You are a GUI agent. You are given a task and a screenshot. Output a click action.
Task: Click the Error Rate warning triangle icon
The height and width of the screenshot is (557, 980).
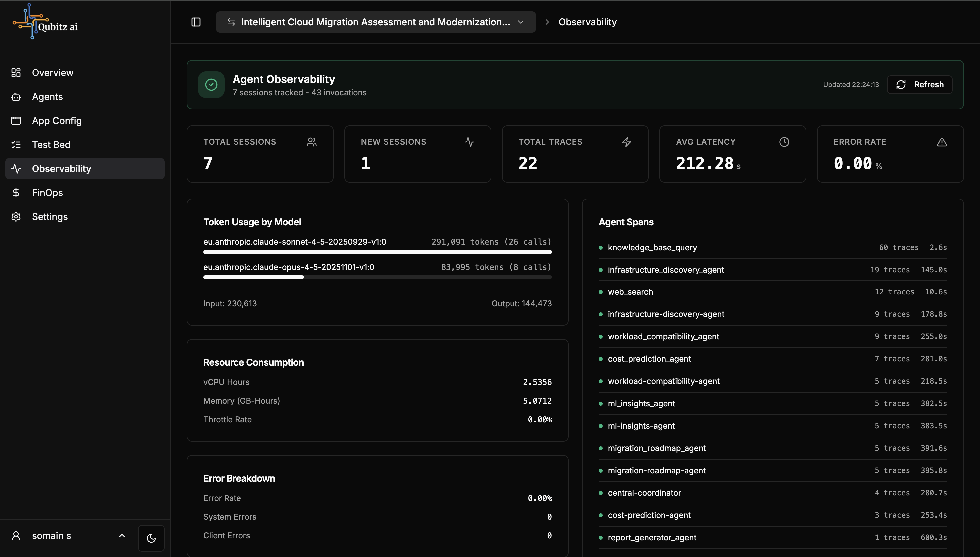tap(942, 142)
